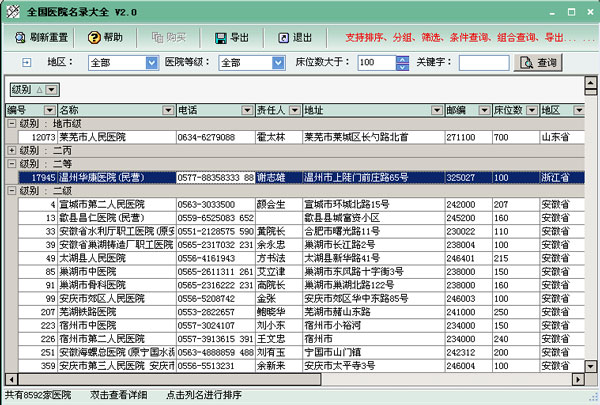The height and width of the screenshot is (405, 600).
Task: Click the 关键字 keyword input field
Action: 483,62
